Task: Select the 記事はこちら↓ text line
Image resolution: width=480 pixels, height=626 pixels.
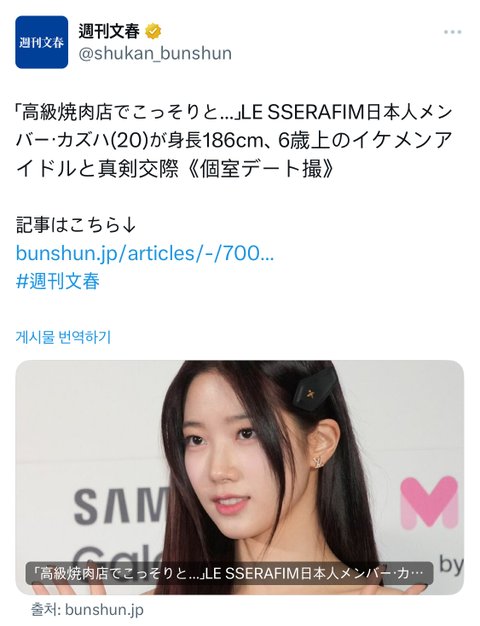Action: coord(76,225)
